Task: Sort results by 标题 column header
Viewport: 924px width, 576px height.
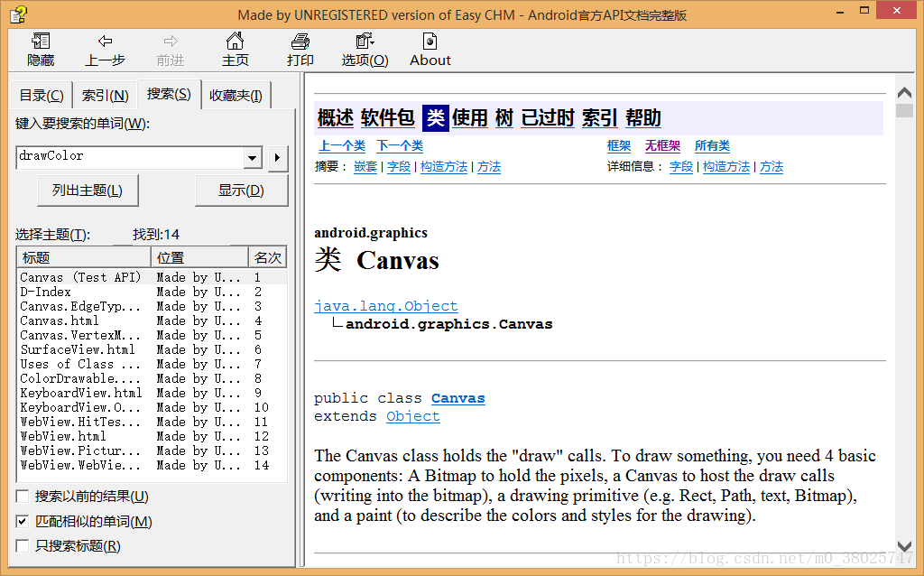Action: (x=84, y=257)
